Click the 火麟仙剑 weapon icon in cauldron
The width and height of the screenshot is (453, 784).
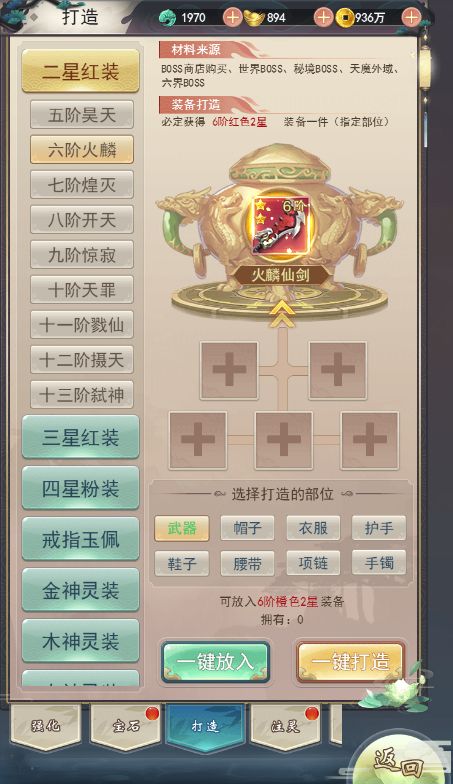pos(280,225)
